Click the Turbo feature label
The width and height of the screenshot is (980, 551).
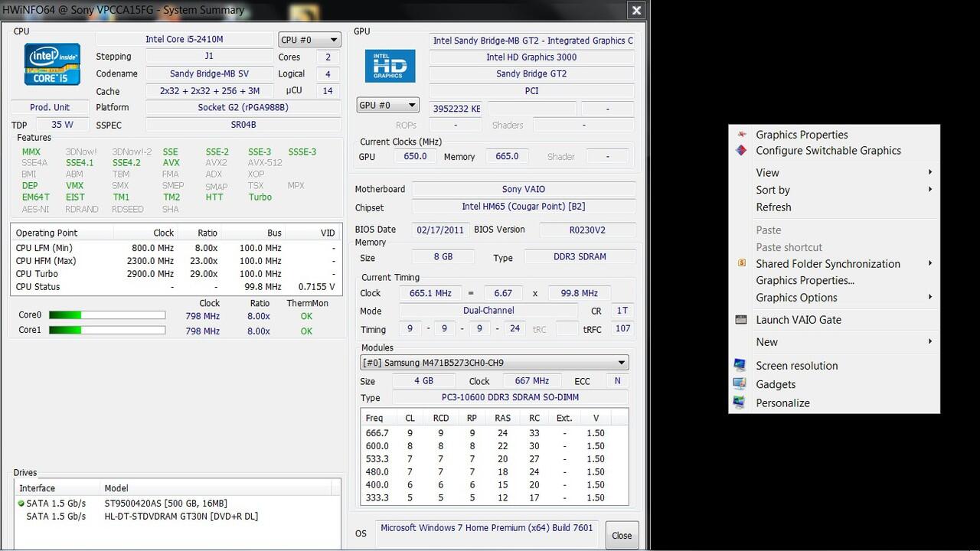pos(260,197)
